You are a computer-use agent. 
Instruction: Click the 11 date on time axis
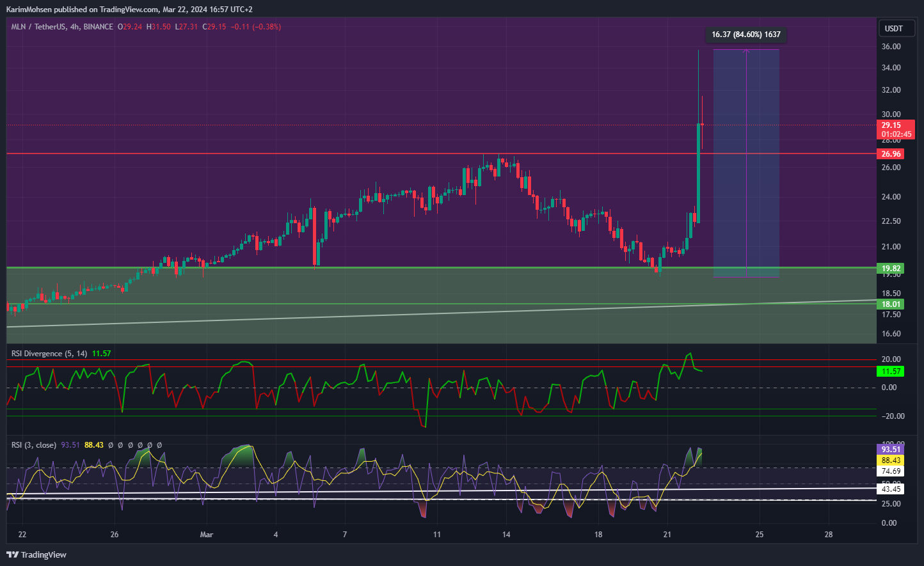437,535
